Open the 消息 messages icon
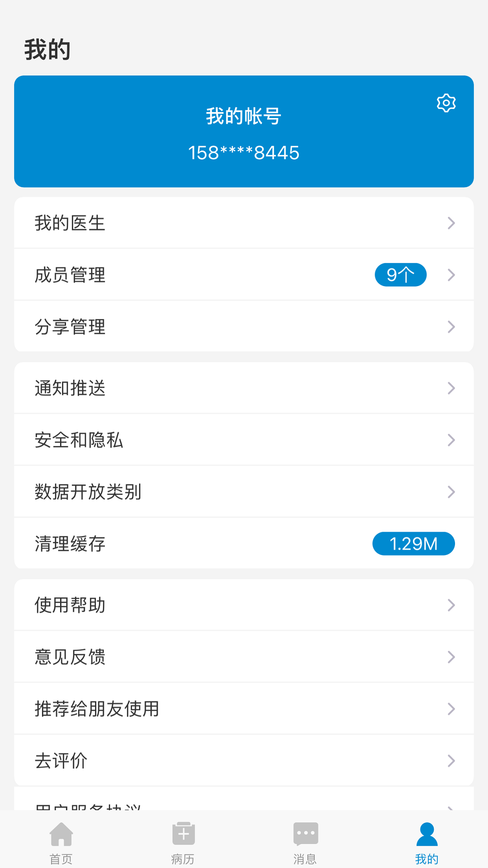488x868 pixels. pyautogui.click(x=305, y=834)
